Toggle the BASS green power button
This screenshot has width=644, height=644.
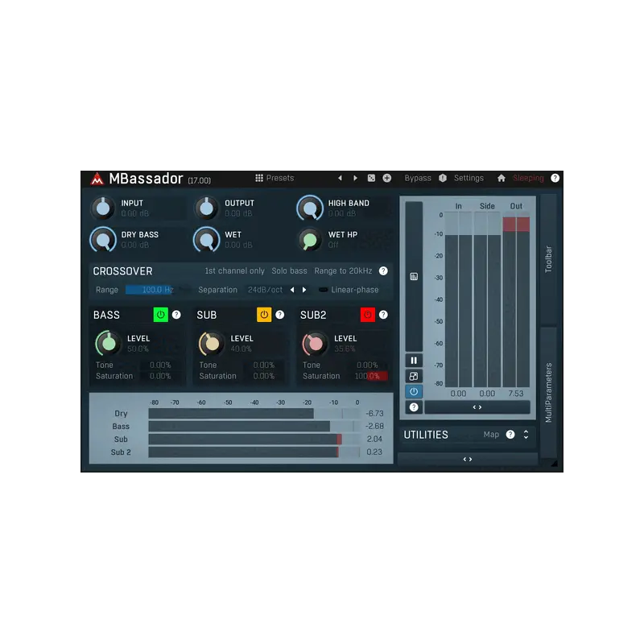(x=160, y=315)
